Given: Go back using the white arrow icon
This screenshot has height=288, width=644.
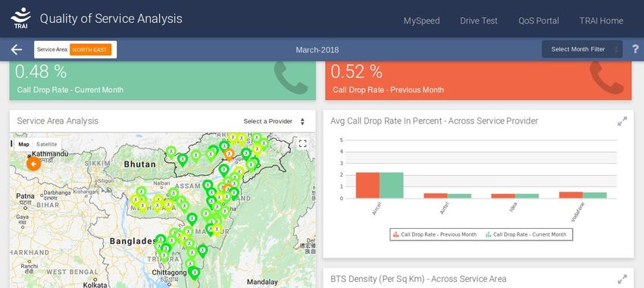Looking at the screenshot, I should (x=17, y=50).
